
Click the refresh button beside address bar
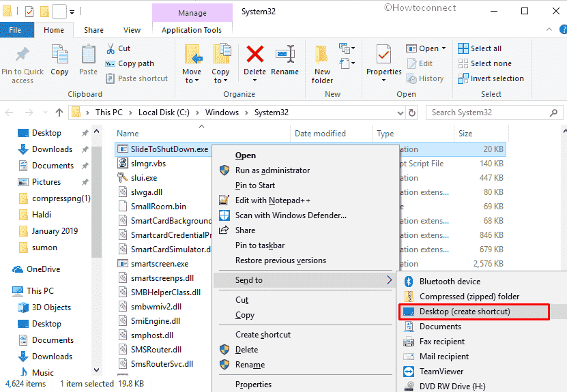point(412,112)
